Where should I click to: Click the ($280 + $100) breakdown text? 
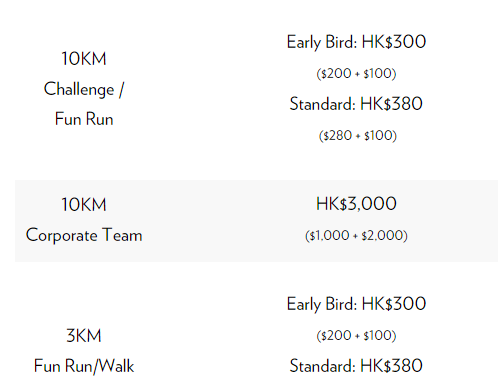358,135
